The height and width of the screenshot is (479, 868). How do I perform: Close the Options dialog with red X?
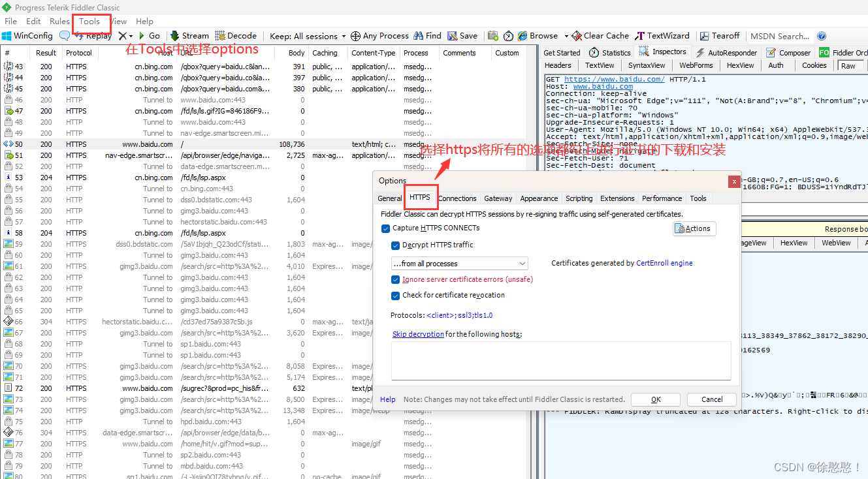(x=734, y=181)
